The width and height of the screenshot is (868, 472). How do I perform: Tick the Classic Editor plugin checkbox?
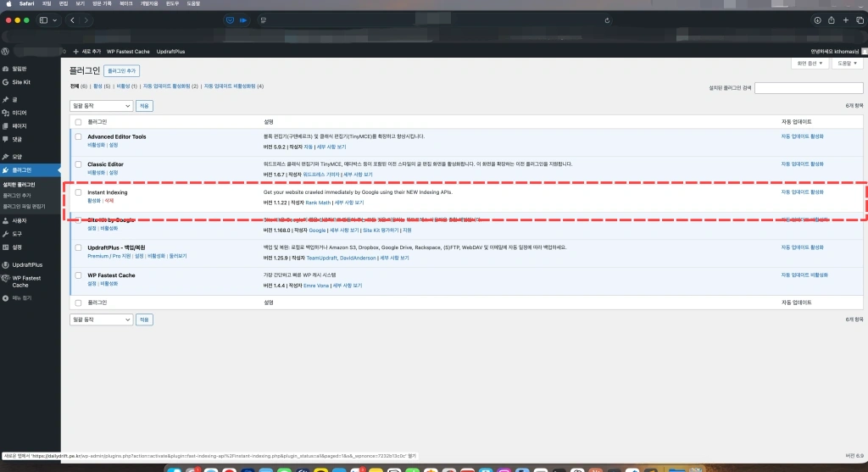79,164
